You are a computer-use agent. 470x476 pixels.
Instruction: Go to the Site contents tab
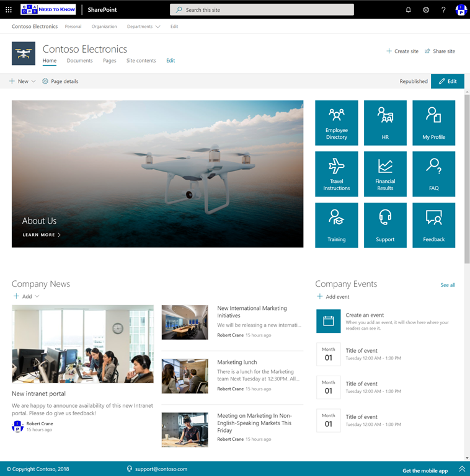[x=141, y=61]
